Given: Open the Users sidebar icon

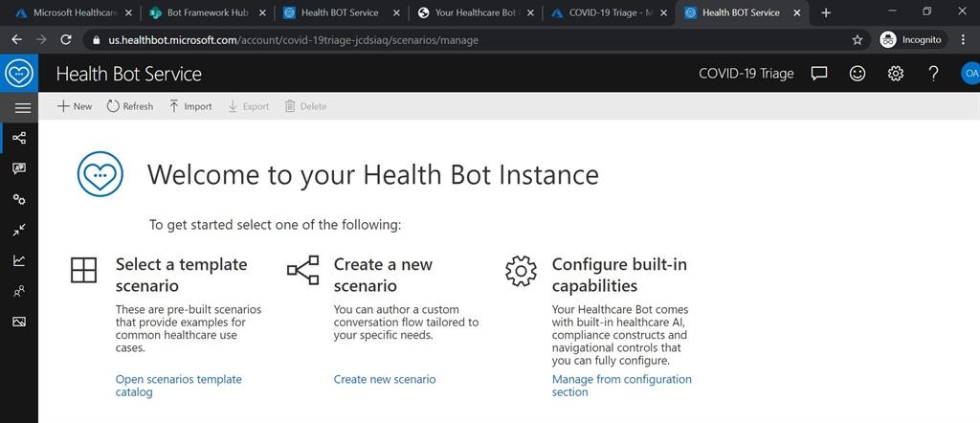Looking at the screenshot, I should 19,291.
